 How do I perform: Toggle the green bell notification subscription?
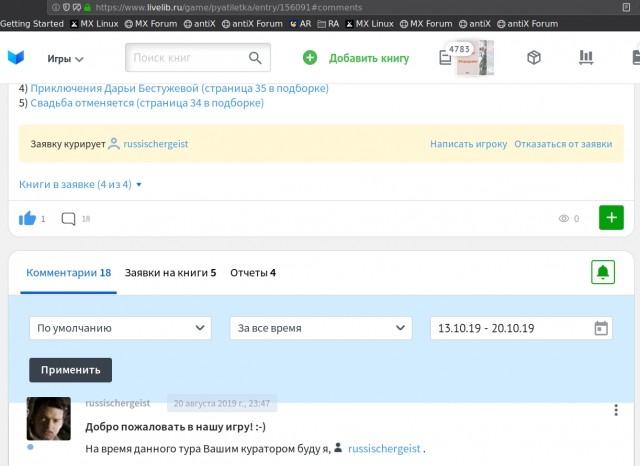(603, 272)
